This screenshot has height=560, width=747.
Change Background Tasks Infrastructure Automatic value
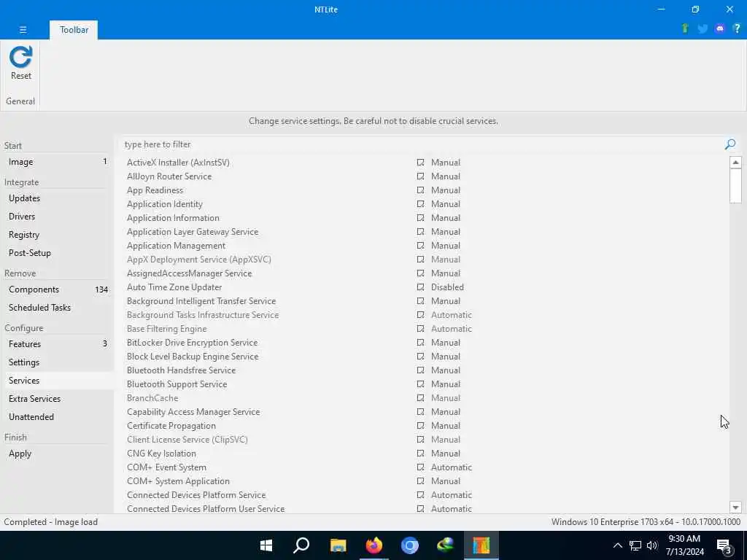(x=451, y=315)
